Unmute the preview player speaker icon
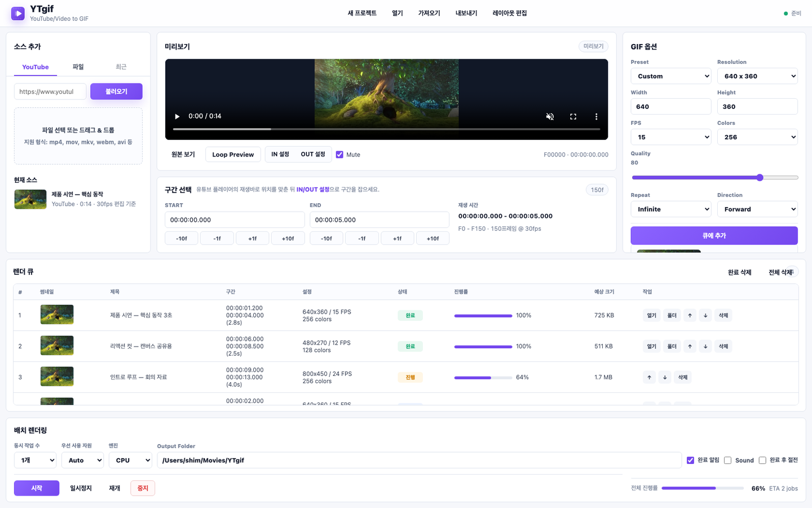 (550, 116)
